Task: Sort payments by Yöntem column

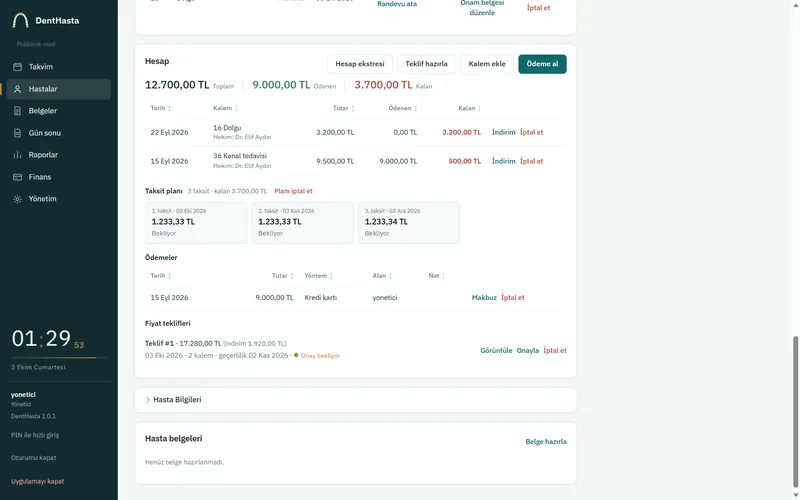Action: (x=318, y=276)
